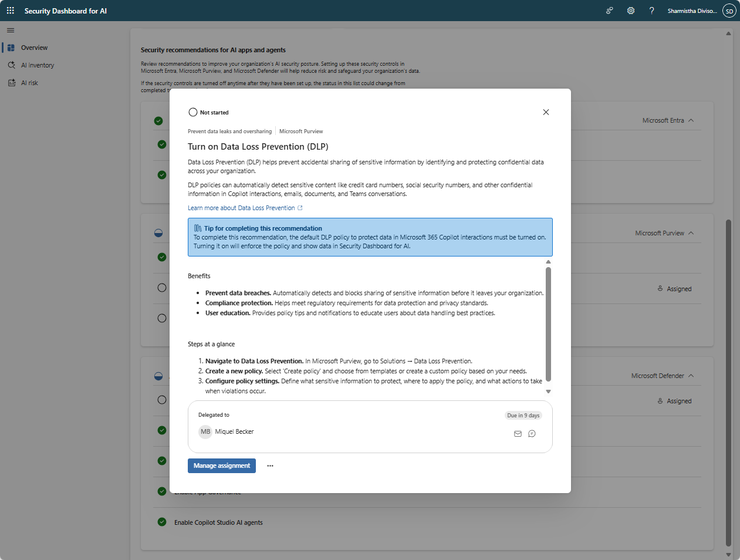Click the Overview dashboard icon
Viewport: 740px width, 560px height.
(x=11, y=48)
